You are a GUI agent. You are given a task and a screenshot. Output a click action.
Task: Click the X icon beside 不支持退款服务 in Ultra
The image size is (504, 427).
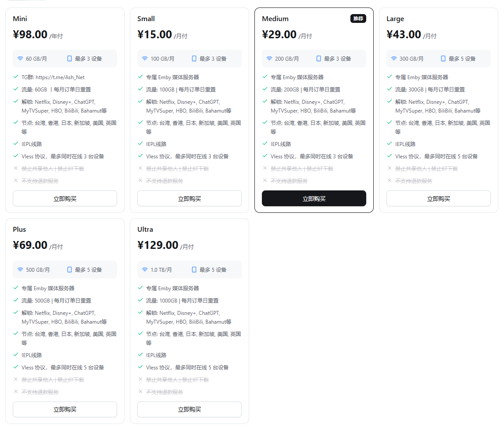(x=140, y=391)
